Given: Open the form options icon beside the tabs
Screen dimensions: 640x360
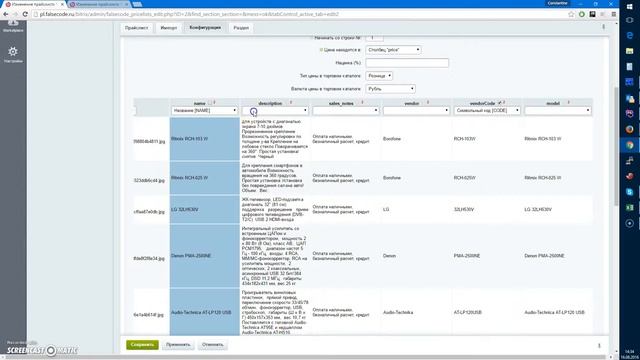Looking at the screenshot, I should click(x=604, y=27).
